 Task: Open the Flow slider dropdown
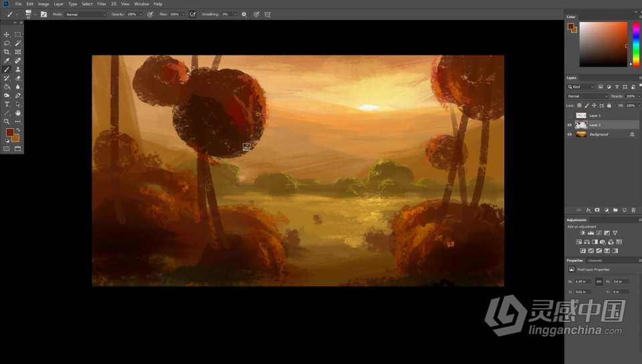pos(183,14)
